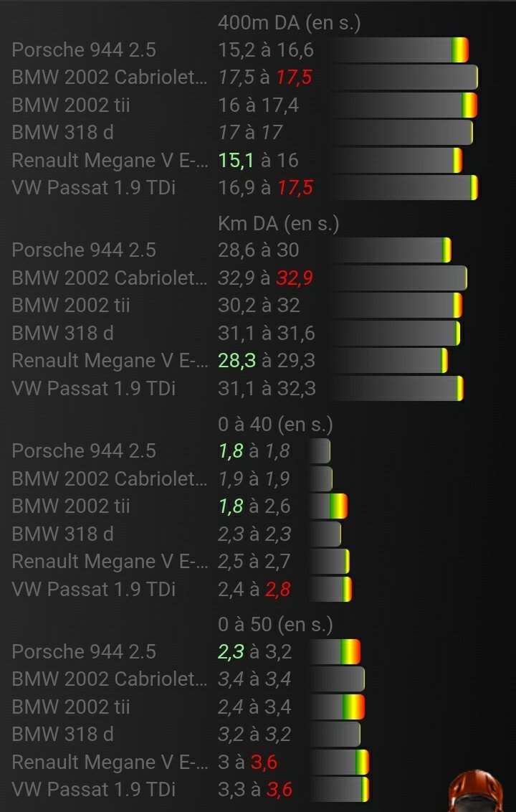Select the value '2,3 à 2,3'
This screenshot has width=516, height=812.
(x=254, y=534)
